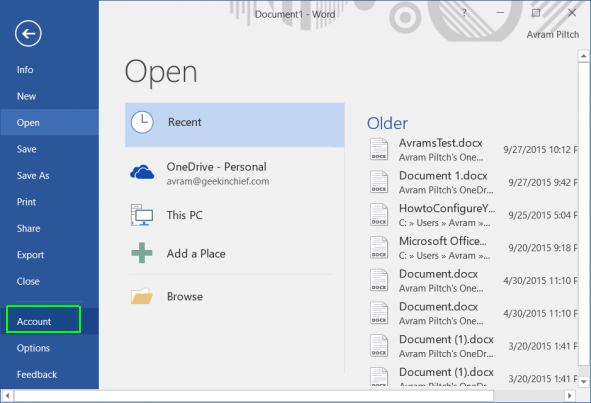Select OneDrive - Personal location
591x403 pixels.
coord(234,173)
